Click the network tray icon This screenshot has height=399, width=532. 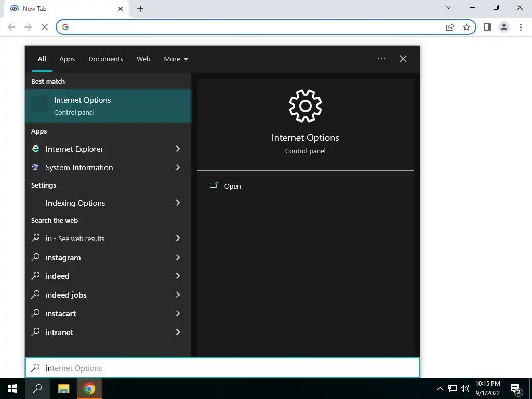coord(453,389)
